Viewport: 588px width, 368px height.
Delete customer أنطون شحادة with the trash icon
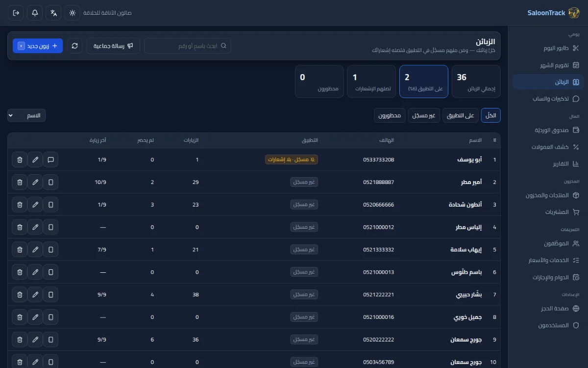(x=20, y=205)
